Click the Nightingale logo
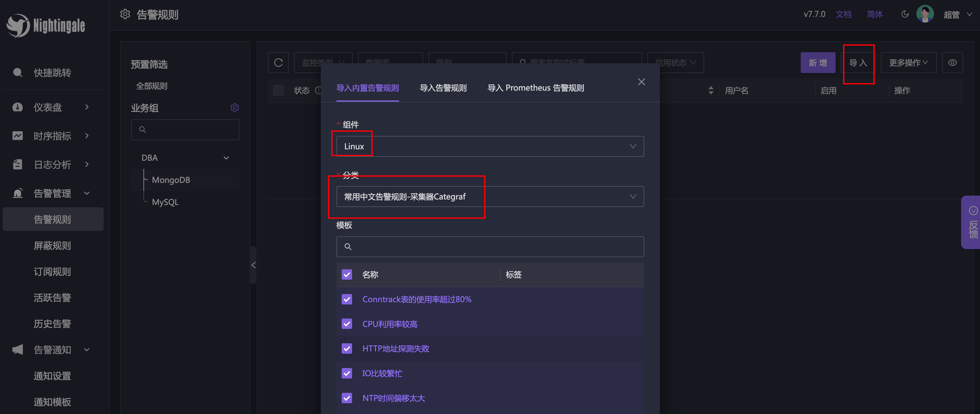 coord(46,25)
